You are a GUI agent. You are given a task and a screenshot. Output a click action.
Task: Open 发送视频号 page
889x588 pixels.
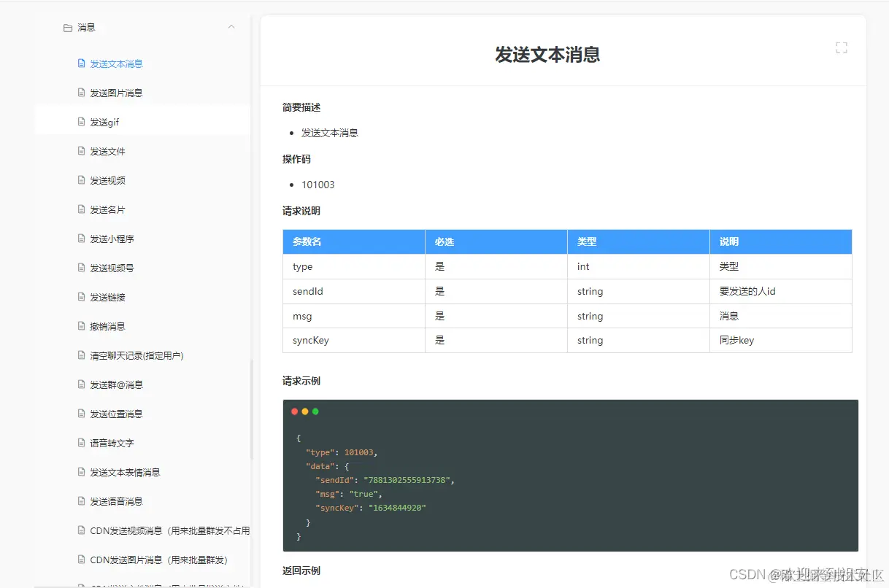(112, 268)
